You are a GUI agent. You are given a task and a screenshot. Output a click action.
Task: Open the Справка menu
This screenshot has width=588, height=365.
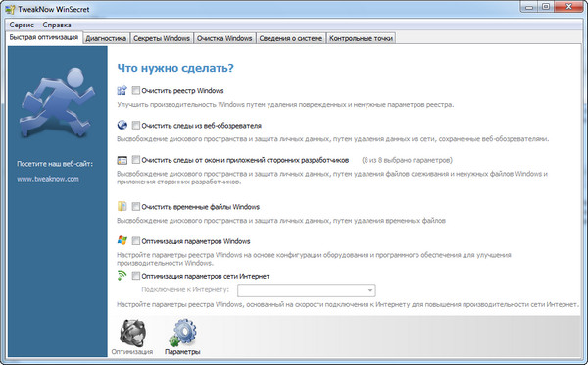[57, 25]
